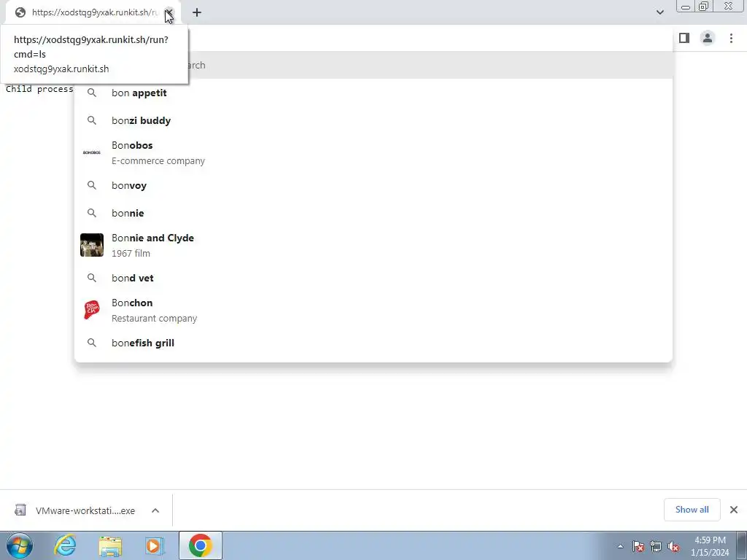Open muted volume tray icon
Viewport: 747px width, 560px height.
(x=673, y=546)
